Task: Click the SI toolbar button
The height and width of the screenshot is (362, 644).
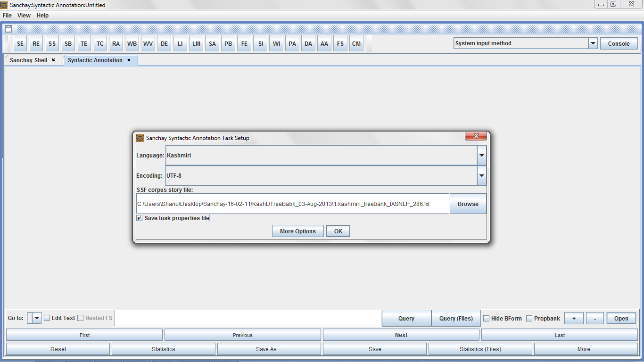Action: tap(261, 44)
